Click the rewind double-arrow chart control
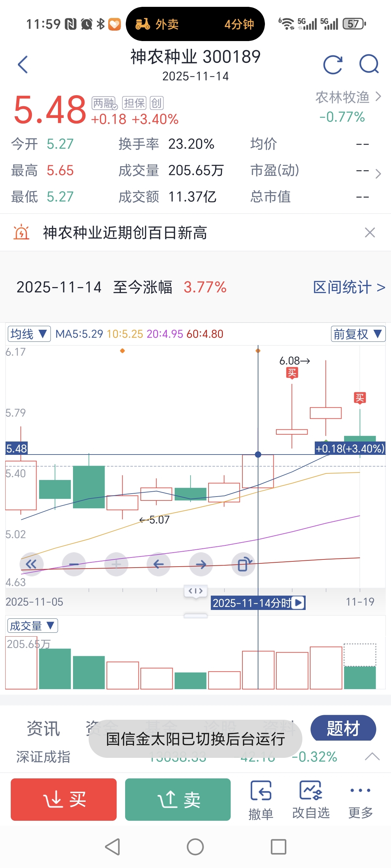This screenshot has height=868, width=391. tap(31, 564)
